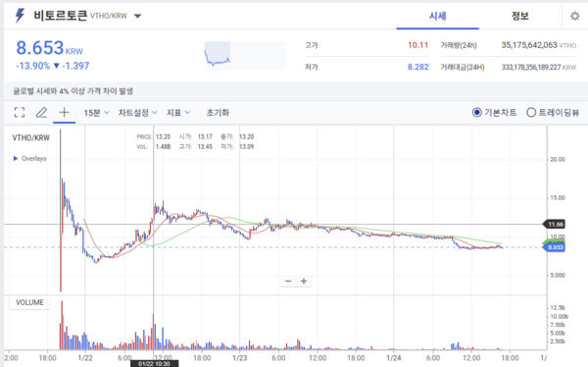Activate the crosshair plus tool

point(64,112)
